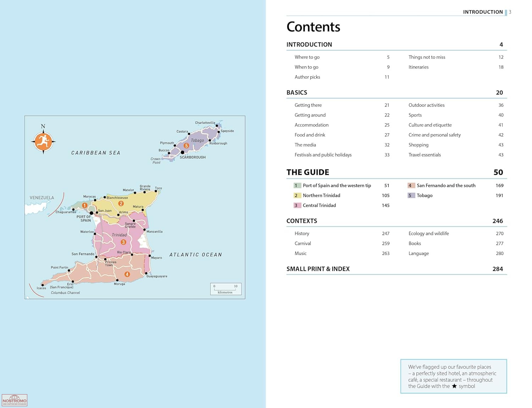Jump to THE GUIDE section heading

click(x=307, y=172)
